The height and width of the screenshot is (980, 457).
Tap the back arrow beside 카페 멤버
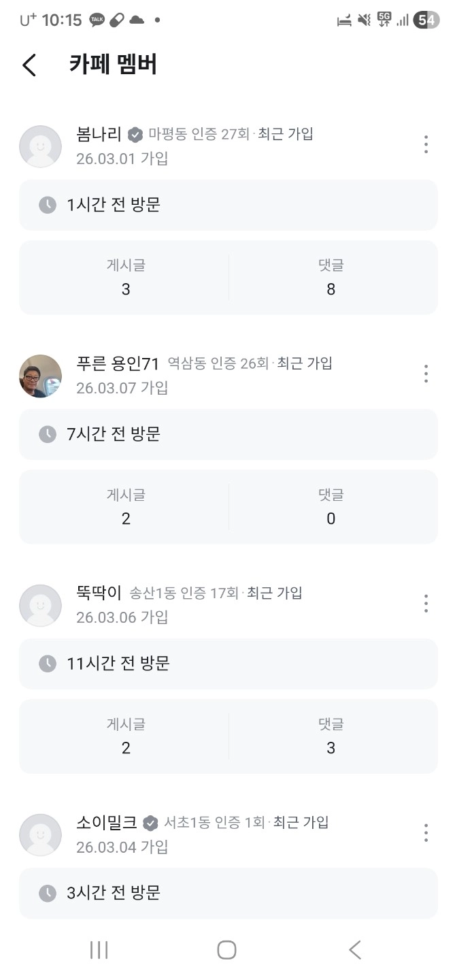29,65
